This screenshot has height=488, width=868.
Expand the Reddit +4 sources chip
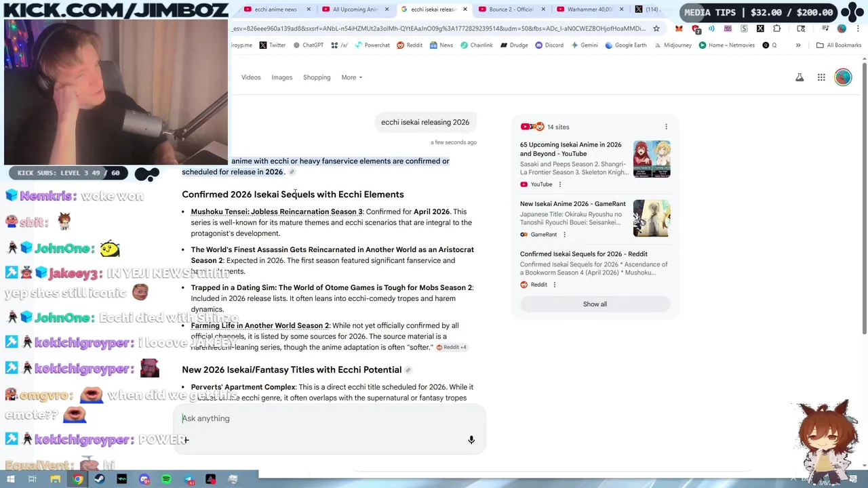pos(452,347)
